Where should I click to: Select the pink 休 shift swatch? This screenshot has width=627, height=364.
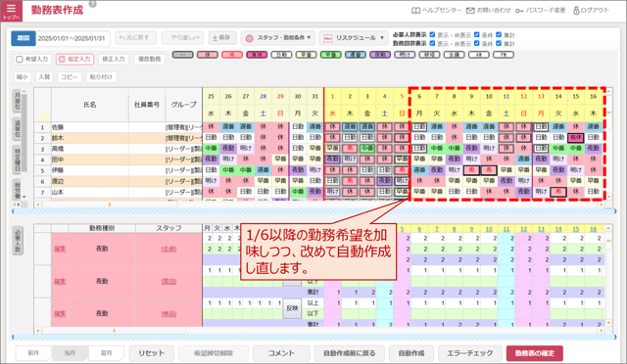click(x=207, y=55)
